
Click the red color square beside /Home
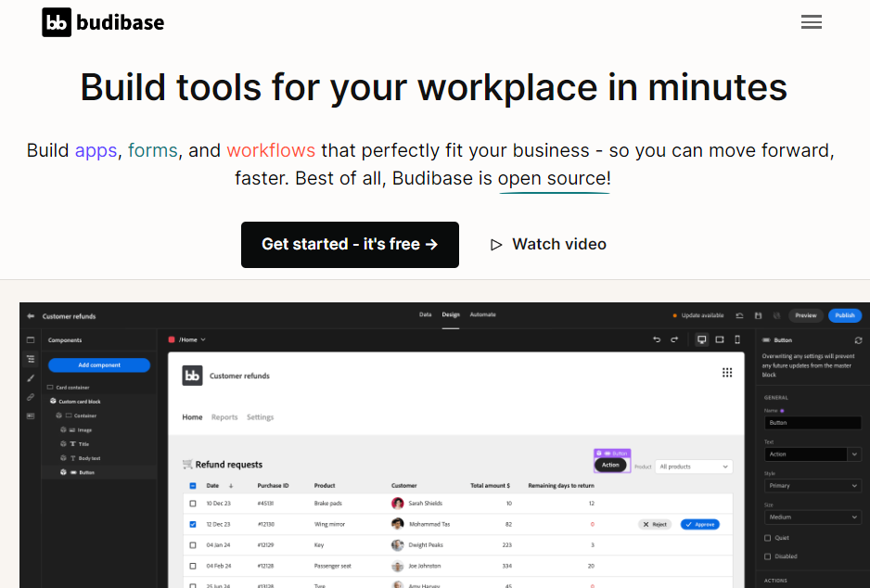tap(172, 339)
